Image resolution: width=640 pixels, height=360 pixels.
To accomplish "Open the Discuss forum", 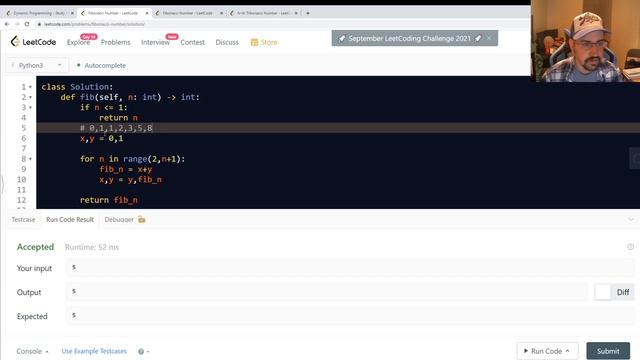I will [x=227, y=42].
